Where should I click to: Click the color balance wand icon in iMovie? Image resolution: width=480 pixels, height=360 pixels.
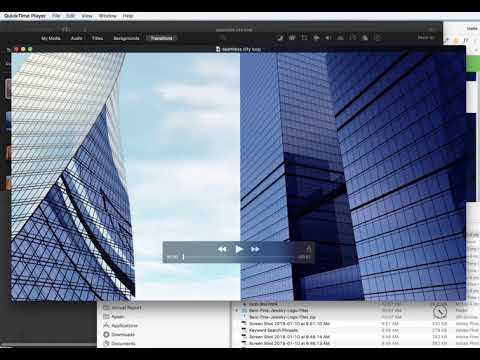click(x=280, y=38)
